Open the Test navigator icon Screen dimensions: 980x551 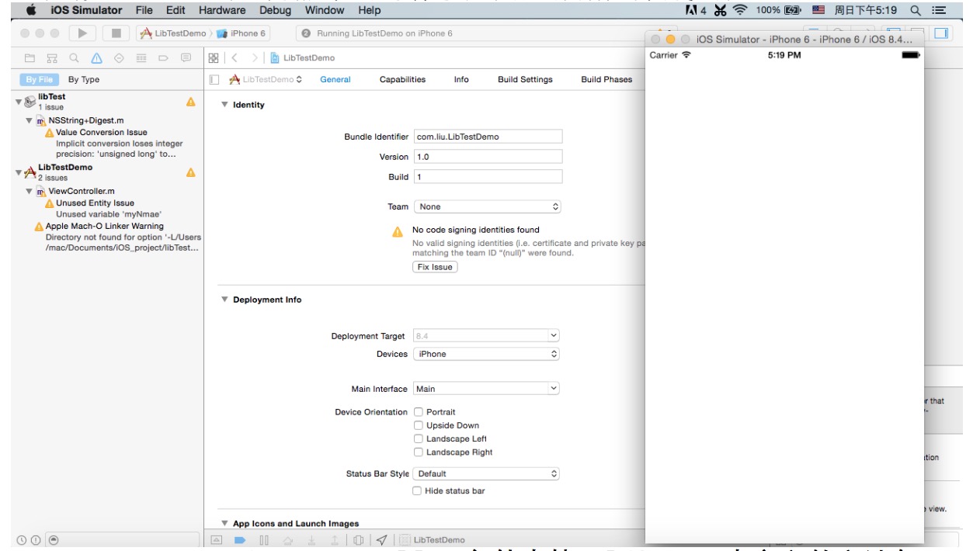(119, 58)
